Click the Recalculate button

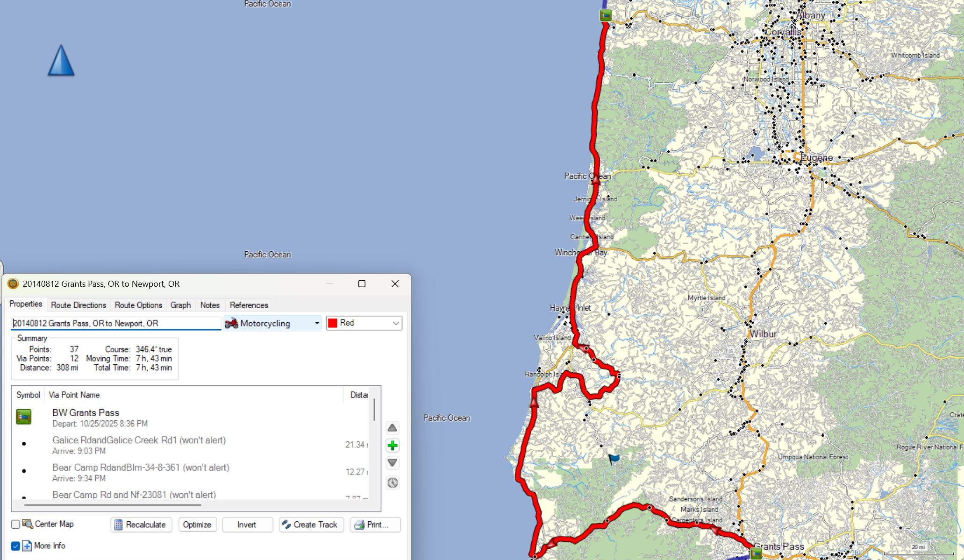pyautogui.click(x=141, y=525)
